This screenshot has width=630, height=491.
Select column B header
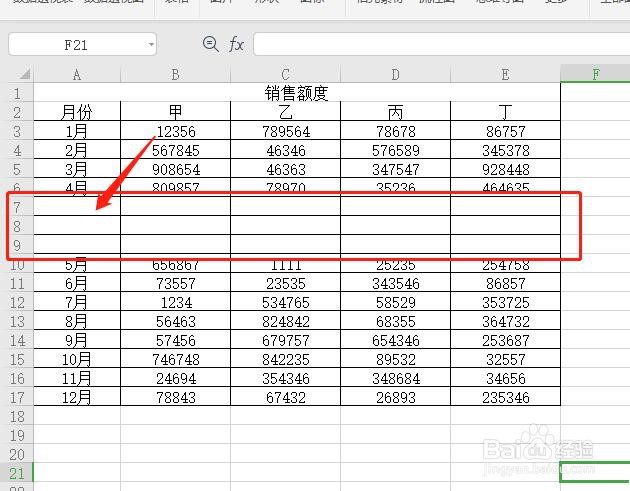[x=175, y=74]
